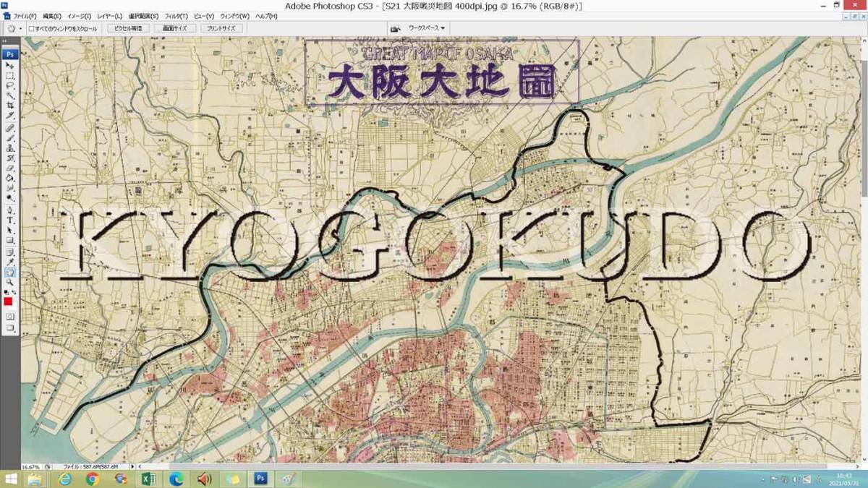Toggle Quick Mask mode
868x488 pixels.
(x=10, y=316)
